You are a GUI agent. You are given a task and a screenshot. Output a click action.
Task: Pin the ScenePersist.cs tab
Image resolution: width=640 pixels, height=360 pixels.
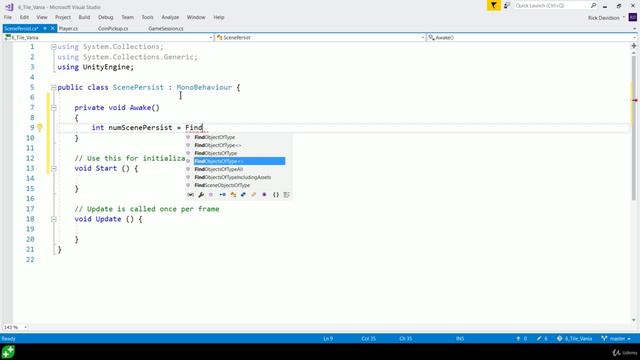pos(45,29)
